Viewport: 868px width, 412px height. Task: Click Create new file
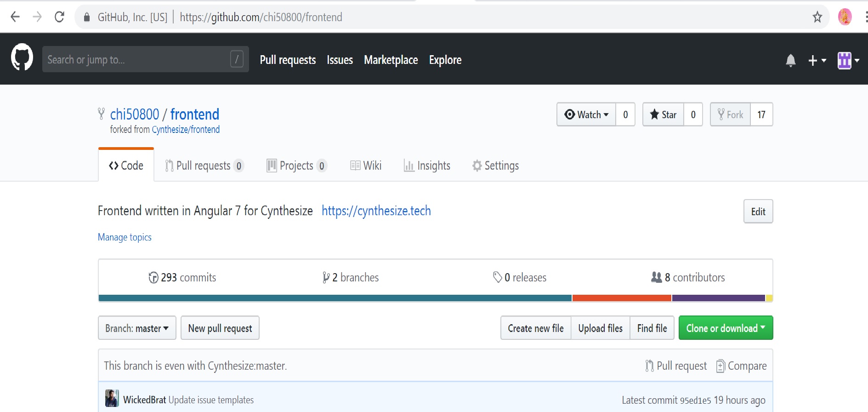click(536, 328)
